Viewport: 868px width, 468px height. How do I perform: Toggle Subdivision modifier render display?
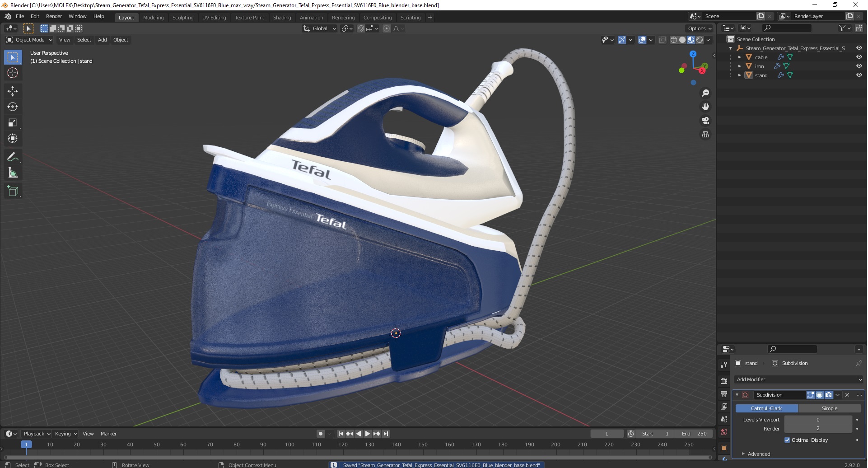tap(829, 395)
